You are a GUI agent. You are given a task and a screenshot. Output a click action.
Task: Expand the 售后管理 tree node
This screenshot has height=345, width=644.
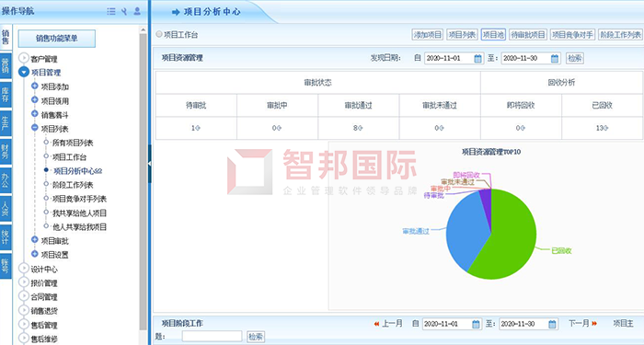(24, 325)
